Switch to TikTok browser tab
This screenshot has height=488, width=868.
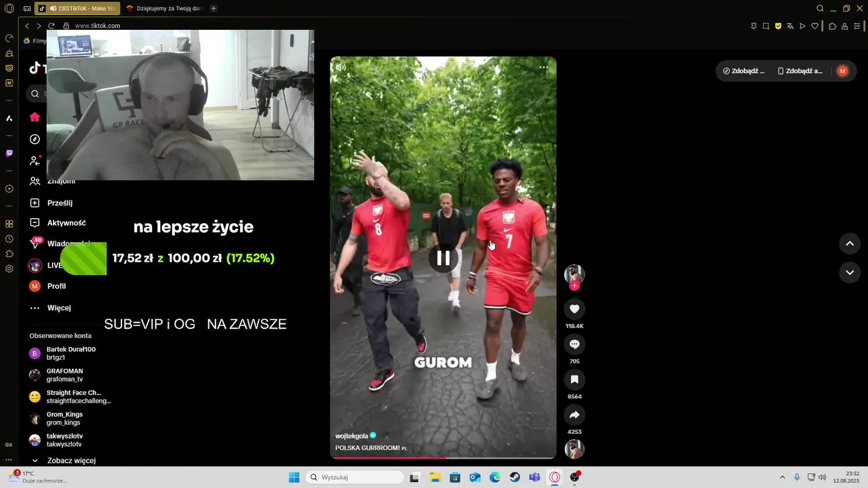point(77,9)
